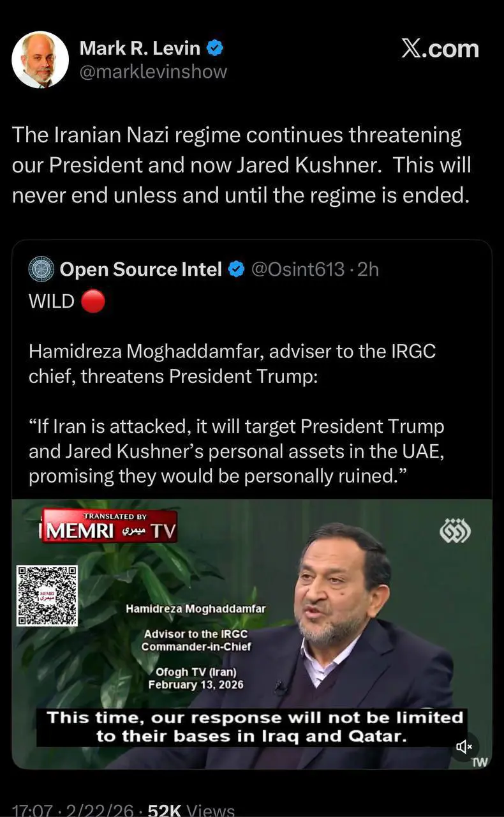Click the X.com logo

click(x=440, y=49)
